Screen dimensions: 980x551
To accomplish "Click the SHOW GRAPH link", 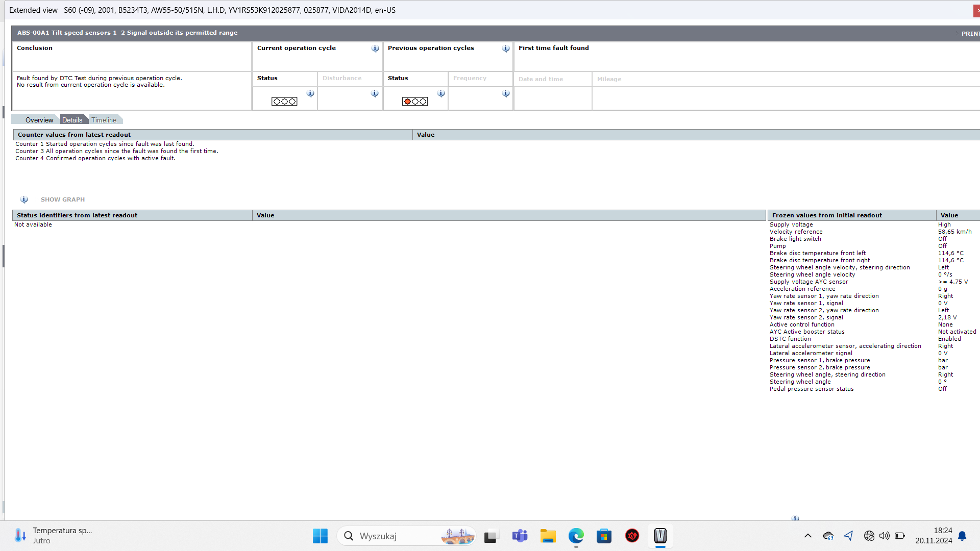I will 62,199.
